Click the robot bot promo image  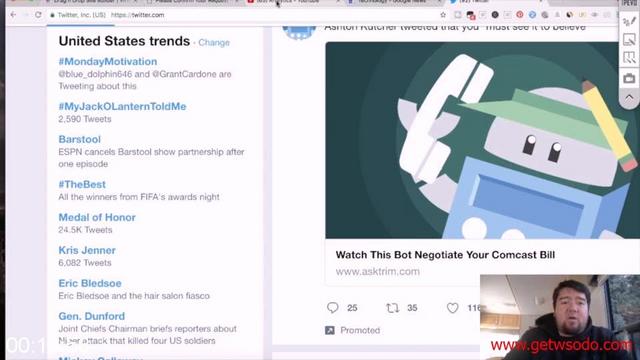482,140
